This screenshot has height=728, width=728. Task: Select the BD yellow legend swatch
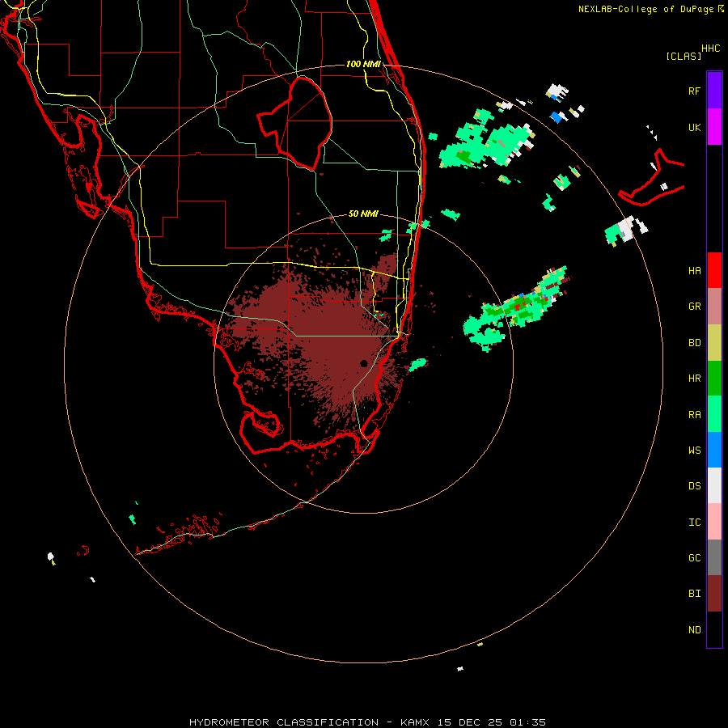click(714, 343)
